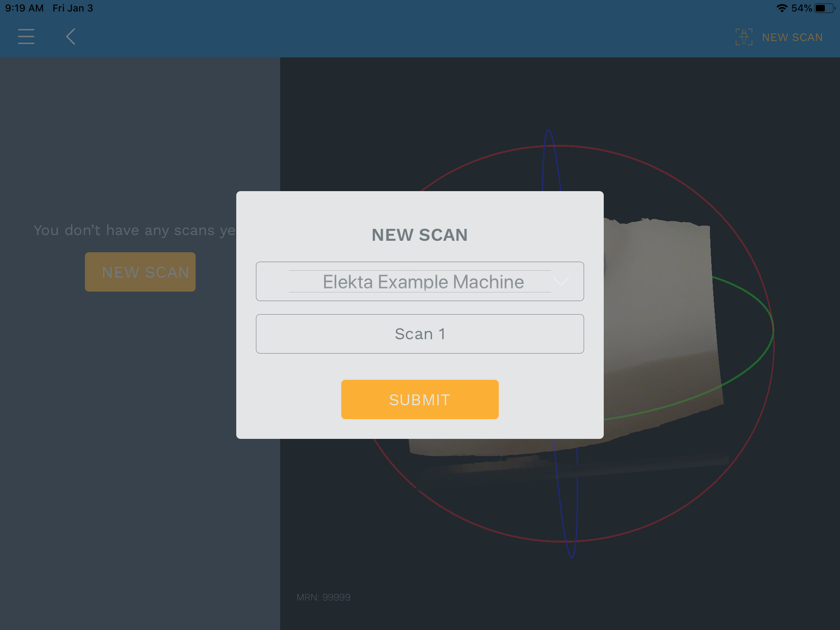Click the NEW SCAN dialog title
Image resolution: width=840 pixels, height=630 pixels.
click(x=420, y=235)
